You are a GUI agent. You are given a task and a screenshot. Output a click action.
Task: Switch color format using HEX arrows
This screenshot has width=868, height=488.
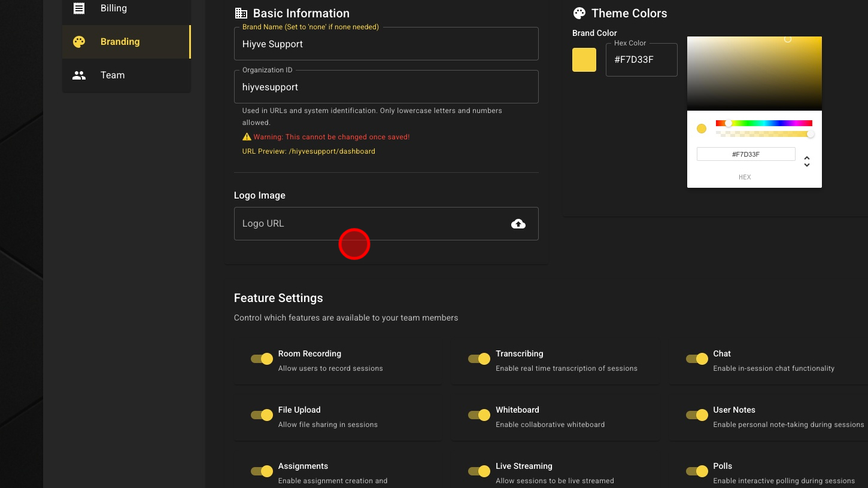pos(807,161)
